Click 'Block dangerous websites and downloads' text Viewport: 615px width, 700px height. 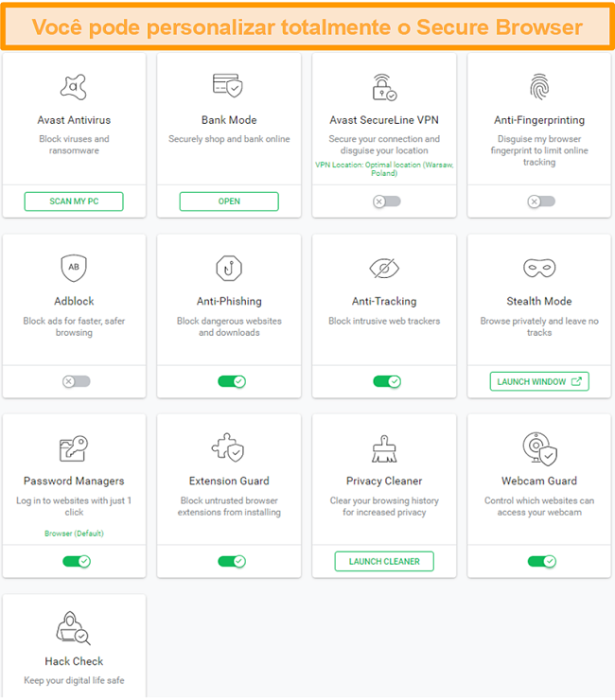click(229, 326)
